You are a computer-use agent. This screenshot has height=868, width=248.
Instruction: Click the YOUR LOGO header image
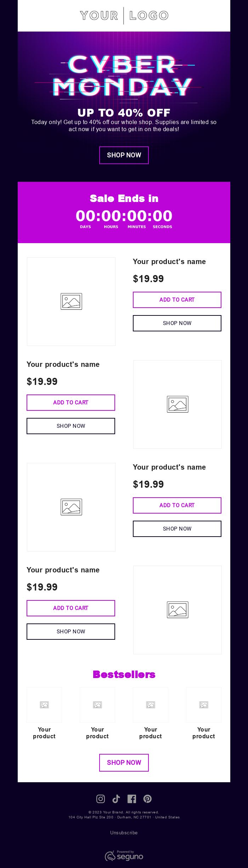tap(124, 16)
